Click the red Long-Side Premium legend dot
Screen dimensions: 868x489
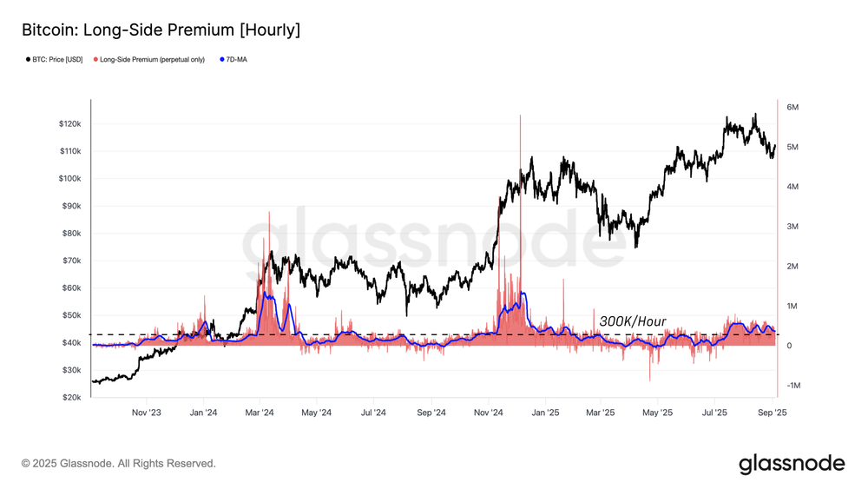click(95, 59)
